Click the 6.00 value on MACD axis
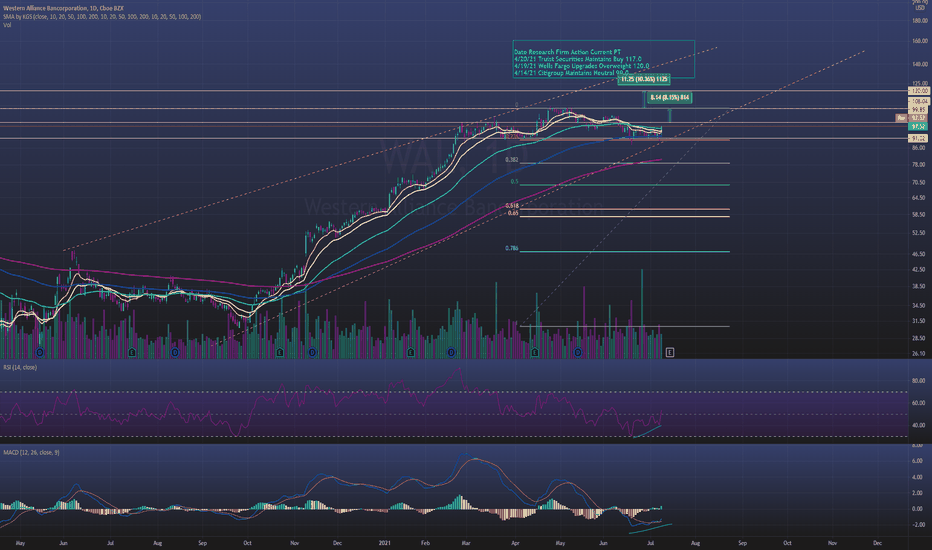The height and width of the screenshot is (550, 932). click(x=920, y=461)
